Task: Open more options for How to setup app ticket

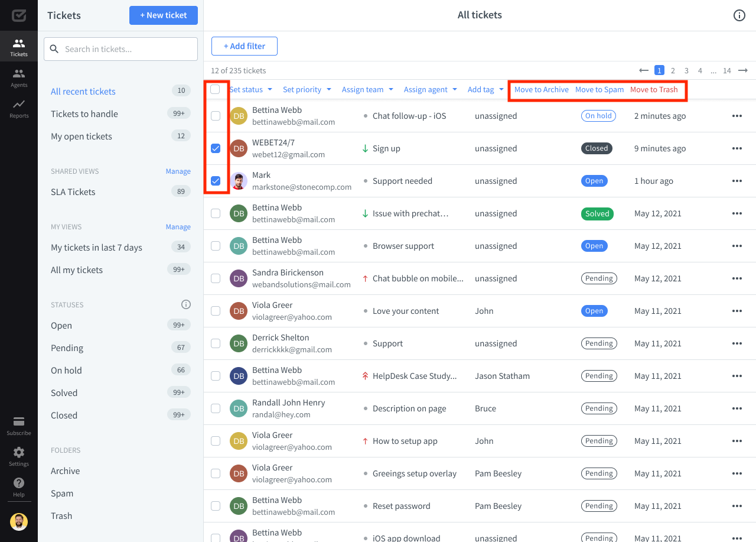Action: pos(737,441)
